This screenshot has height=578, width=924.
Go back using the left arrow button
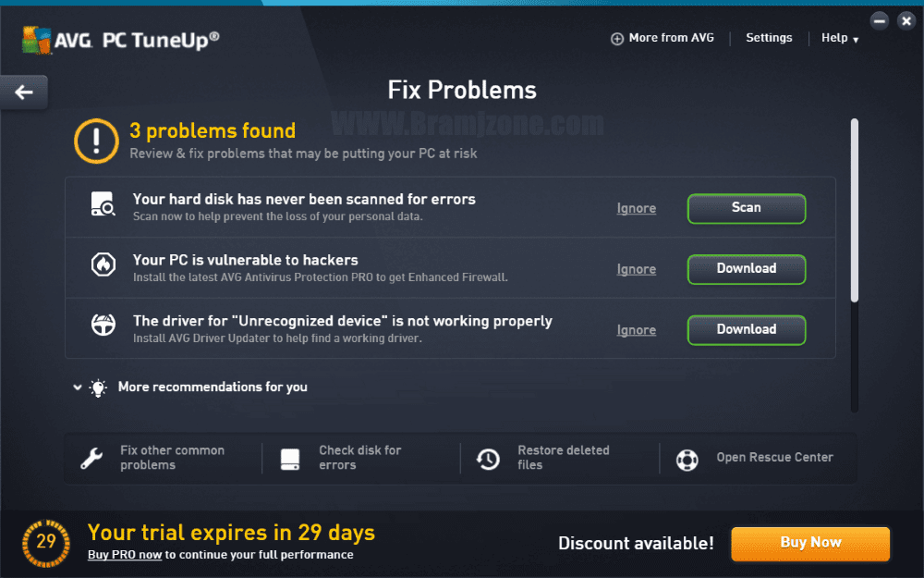(24, 92)
